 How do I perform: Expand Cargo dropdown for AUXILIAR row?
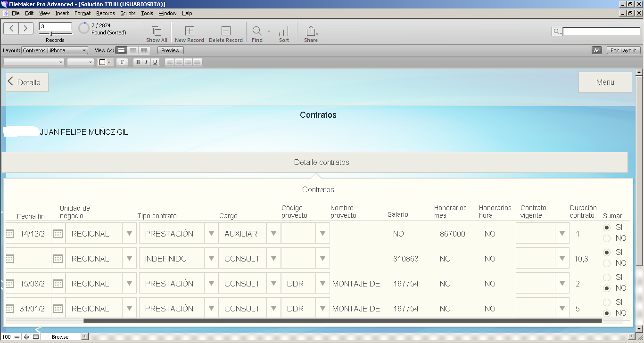point(273,234)
